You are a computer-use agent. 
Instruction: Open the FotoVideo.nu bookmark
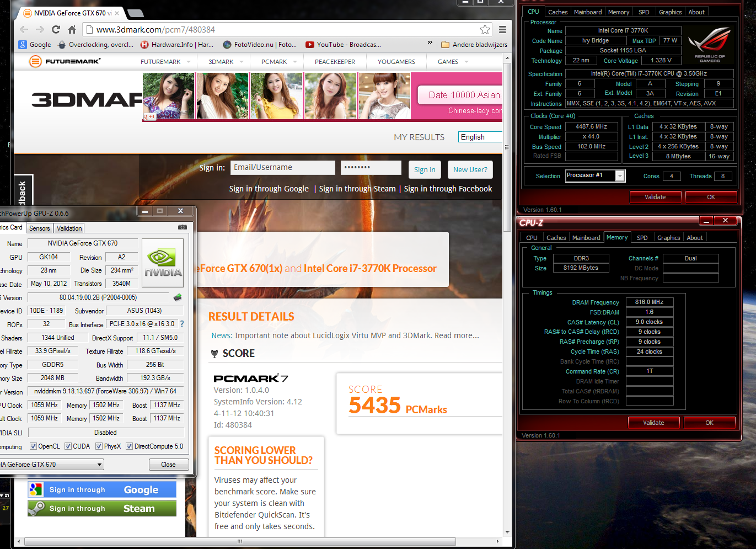[x=260, y=45]
